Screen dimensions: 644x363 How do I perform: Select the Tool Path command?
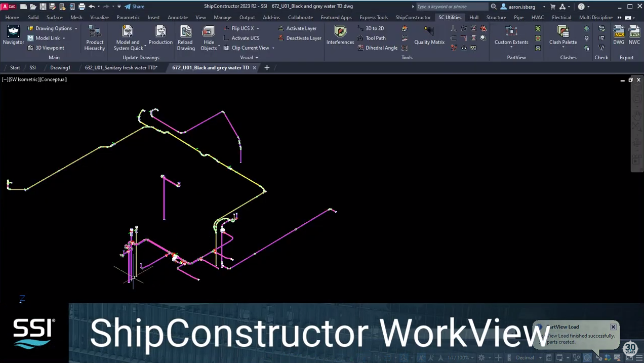372,38
